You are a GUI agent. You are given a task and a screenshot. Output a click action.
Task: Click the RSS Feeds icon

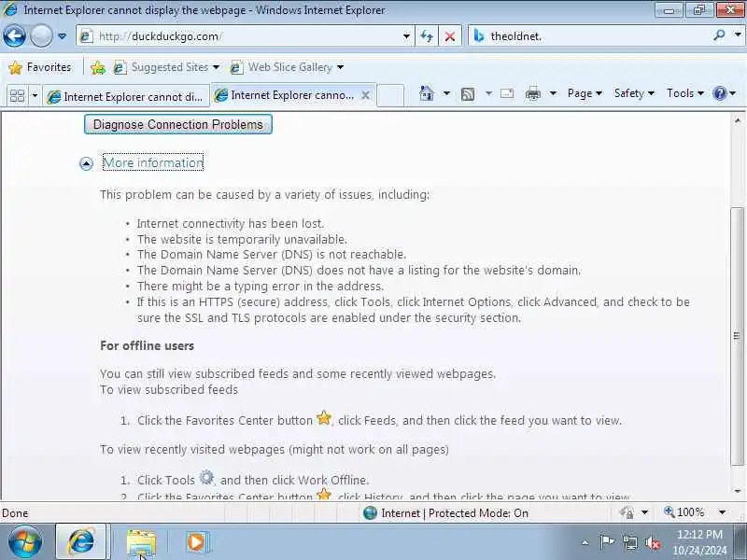click(x=468, y=94)
